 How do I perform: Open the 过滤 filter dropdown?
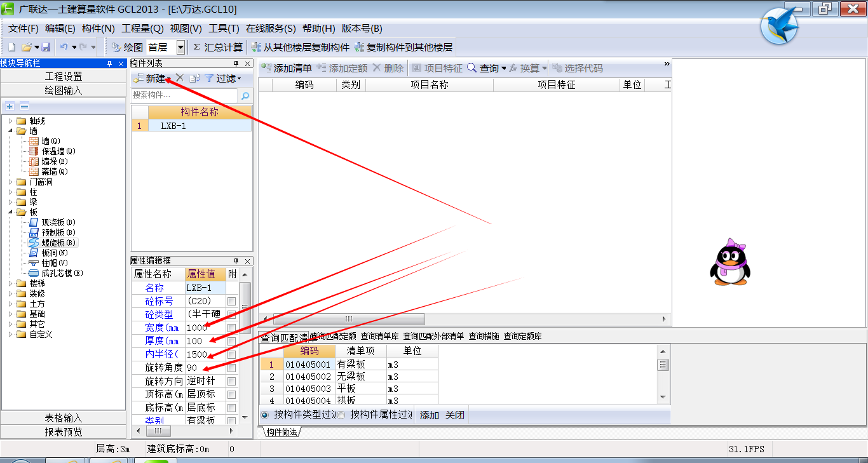[239, 79]
